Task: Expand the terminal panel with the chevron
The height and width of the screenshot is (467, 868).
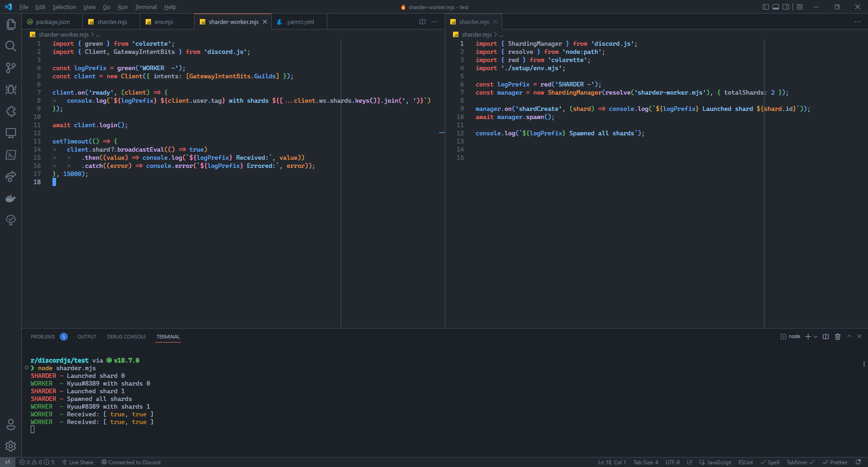Action: coord(849,336)
